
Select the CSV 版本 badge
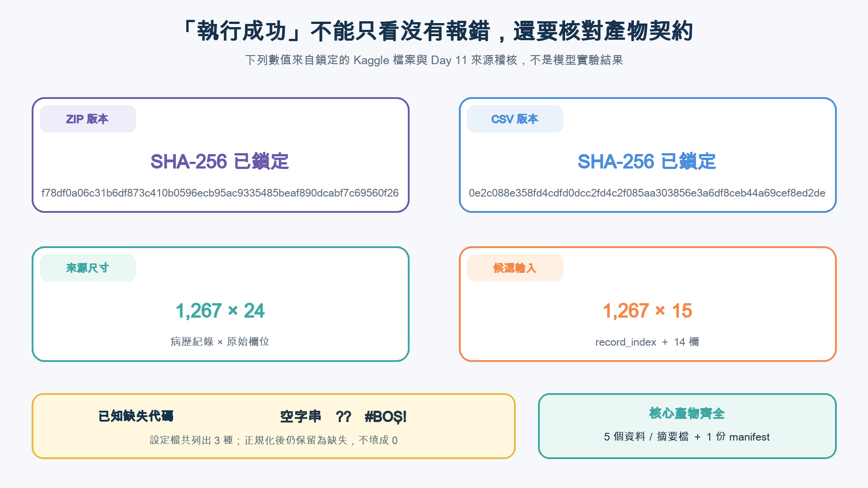click(515, 119)
